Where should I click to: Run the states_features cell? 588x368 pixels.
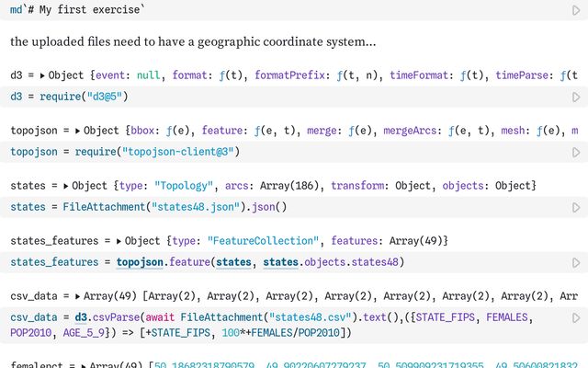coord(576,263)
